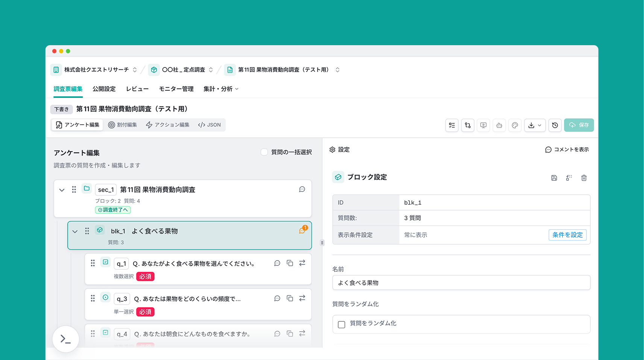This screenshot has height=360, width=644.
Task: Collapse the sec_1 section
Action: point(62,190)
